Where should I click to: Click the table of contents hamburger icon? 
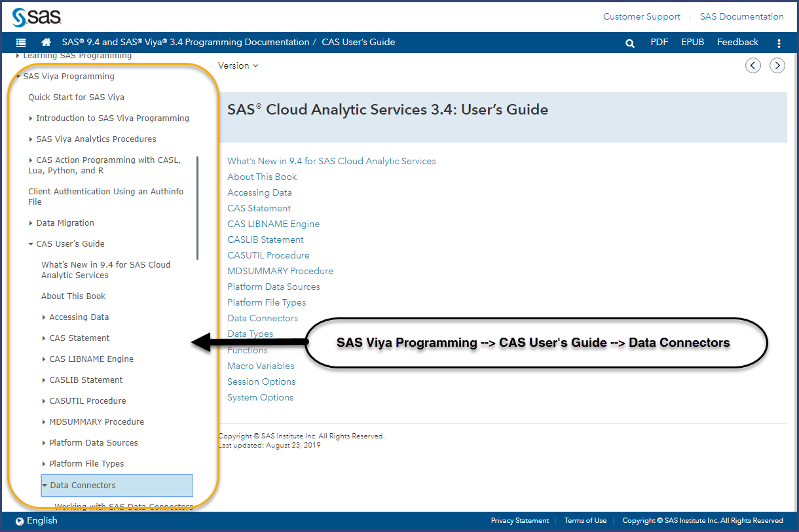21,43
